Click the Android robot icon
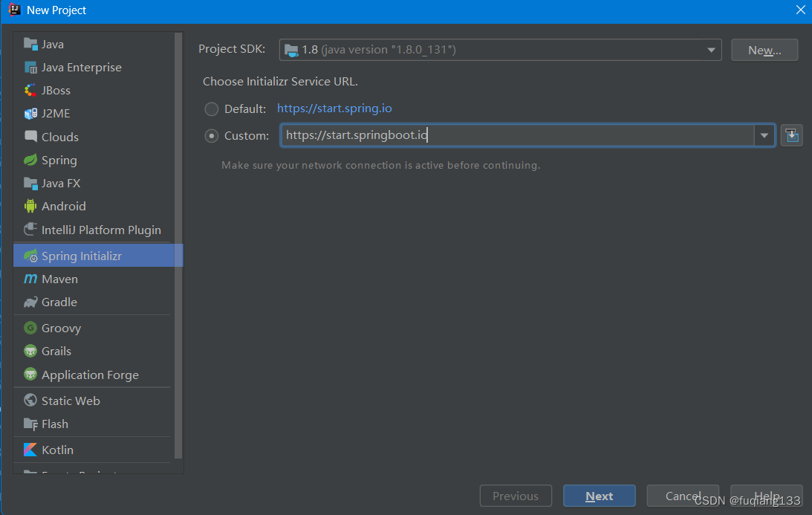Screen dimensions: 812x515 pyautogui.click(x=30, y=206)
